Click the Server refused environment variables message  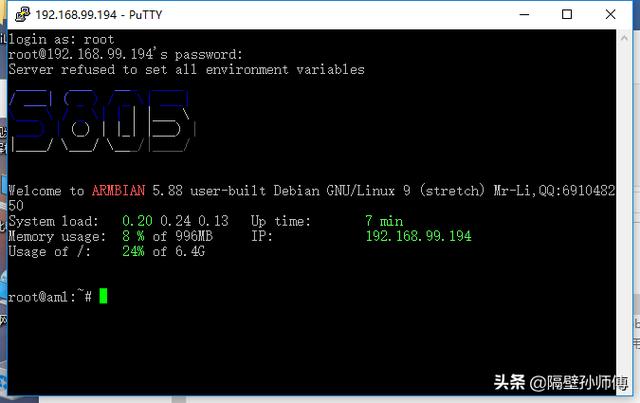187,70
